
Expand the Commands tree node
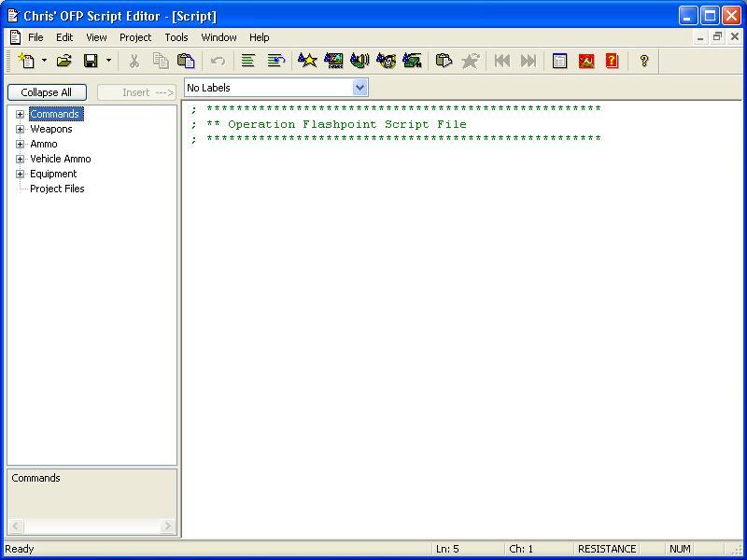point(20,114)
